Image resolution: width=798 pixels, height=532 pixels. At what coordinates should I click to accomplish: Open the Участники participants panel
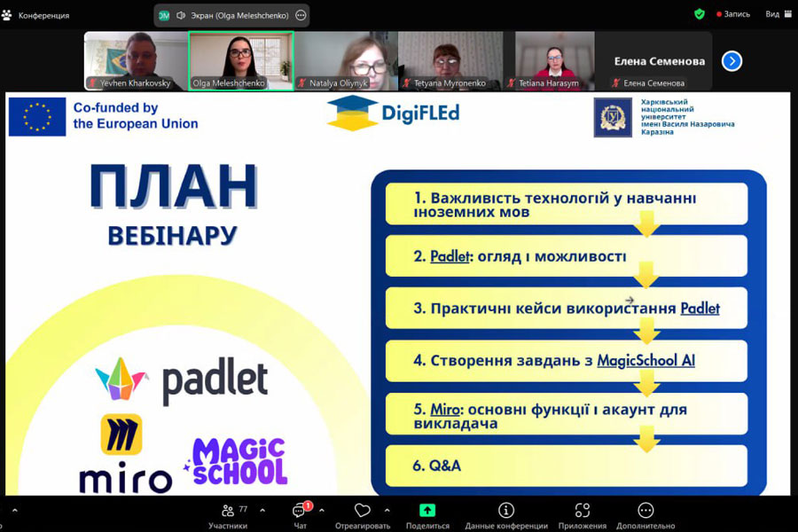(x=228, y=516)
